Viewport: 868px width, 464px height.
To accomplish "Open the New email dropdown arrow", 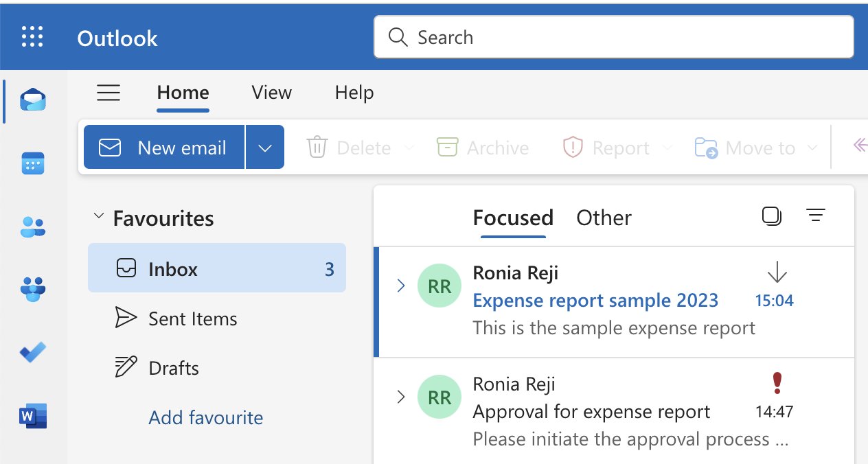I will coord(265,146).
